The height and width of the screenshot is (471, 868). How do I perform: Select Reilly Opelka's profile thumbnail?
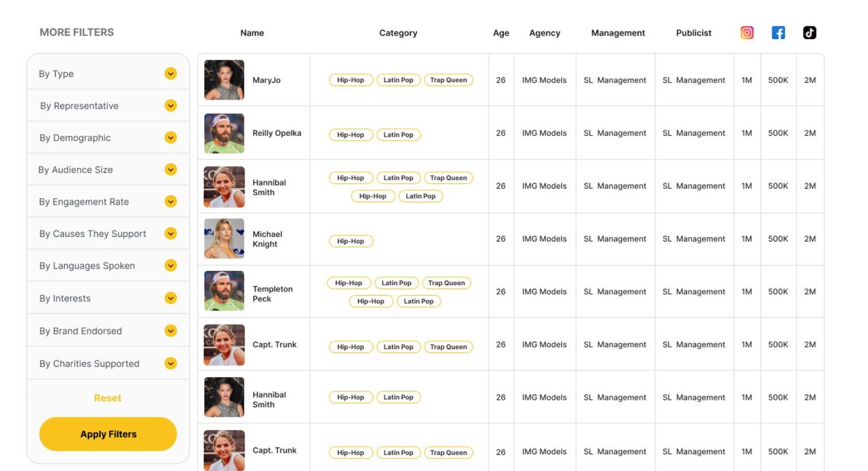pos(224,133)
